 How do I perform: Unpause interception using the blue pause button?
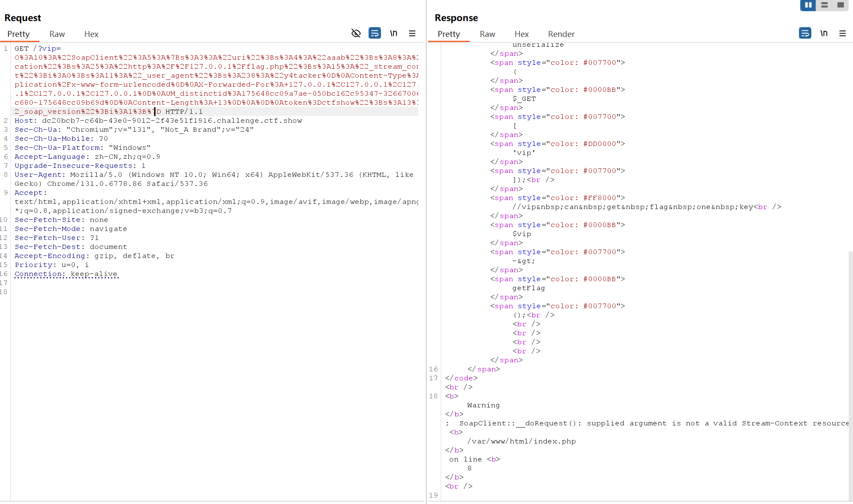click(x=808, y=6)
